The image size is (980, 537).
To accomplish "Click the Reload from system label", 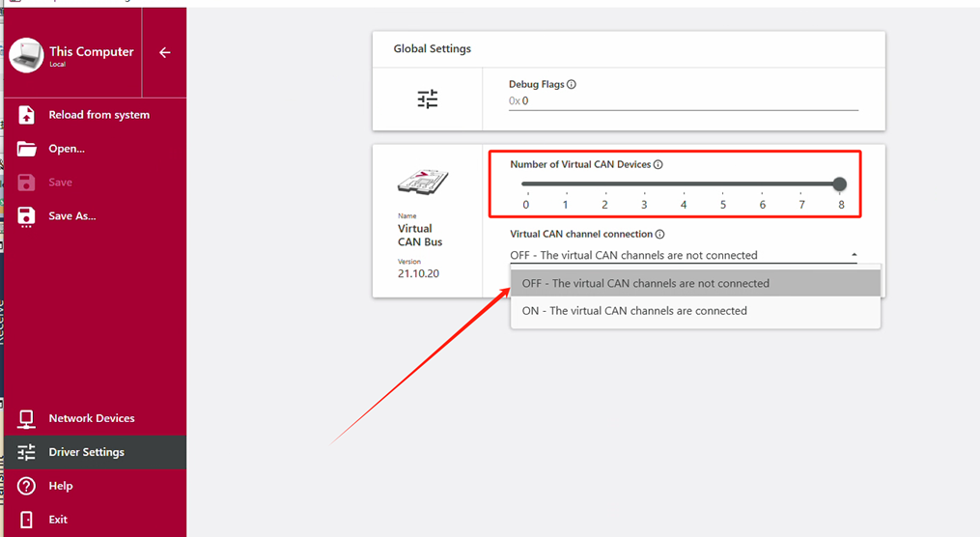I will pyautogui.click(x=99, y=115).
